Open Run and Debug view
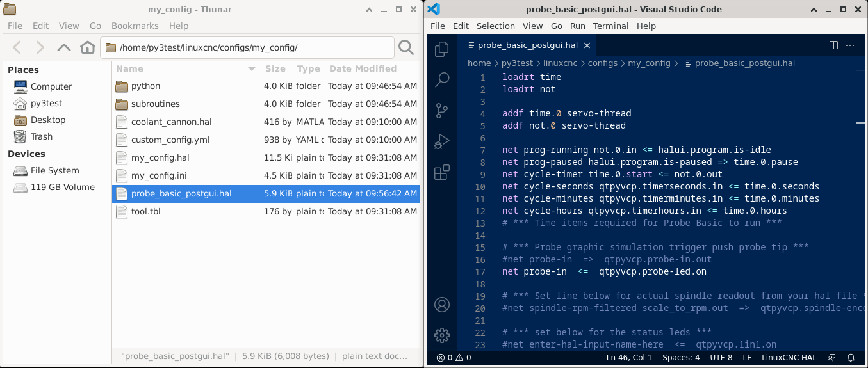This screenshot has height=368, width=868. pyautogui.click(x=442, y=141)
